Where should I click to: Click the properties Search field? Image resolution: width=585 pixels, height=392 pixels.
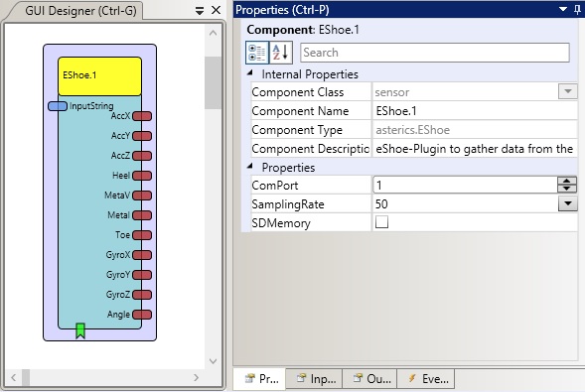coord(435,53)
